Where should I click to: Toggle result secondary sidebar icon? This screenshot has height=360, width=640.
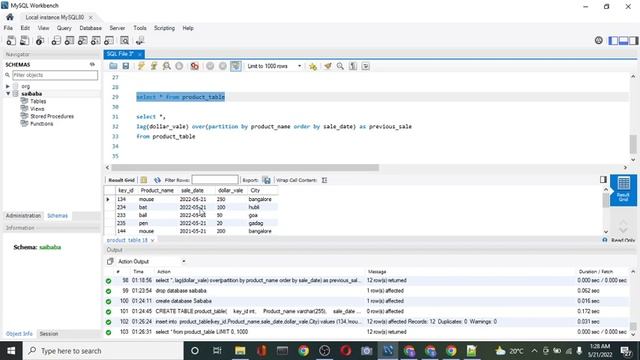603,180
